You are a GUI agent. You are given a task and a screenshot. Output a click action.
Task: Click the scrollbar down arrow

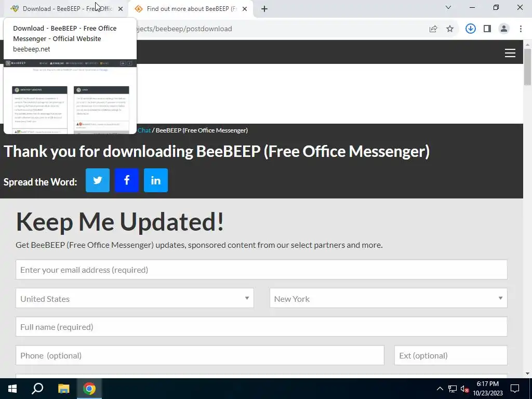tap(527, 374)
